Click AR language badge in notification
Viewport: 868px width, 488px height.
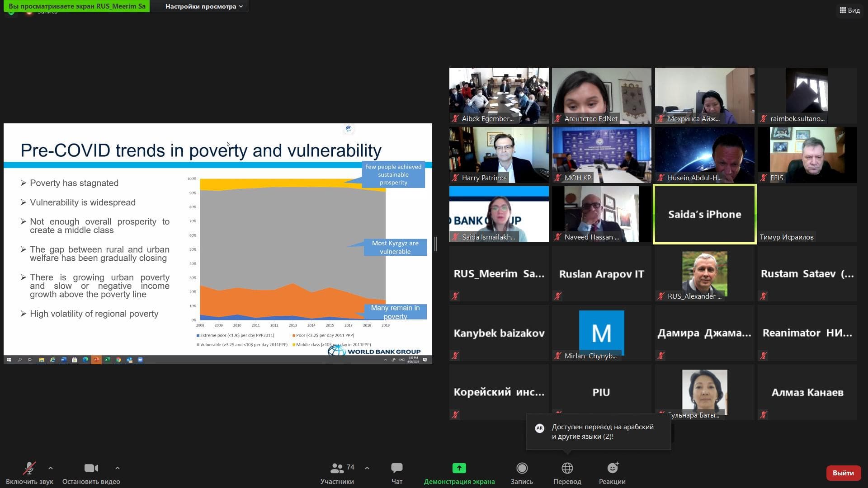pyautogui.click(x=539, y=428)
